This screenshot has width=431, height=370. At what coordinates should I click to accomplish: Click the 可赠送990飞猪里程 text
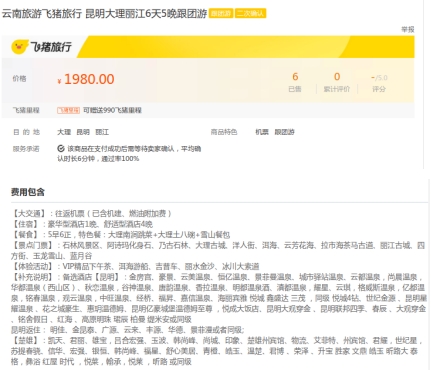tap(112, 110)
